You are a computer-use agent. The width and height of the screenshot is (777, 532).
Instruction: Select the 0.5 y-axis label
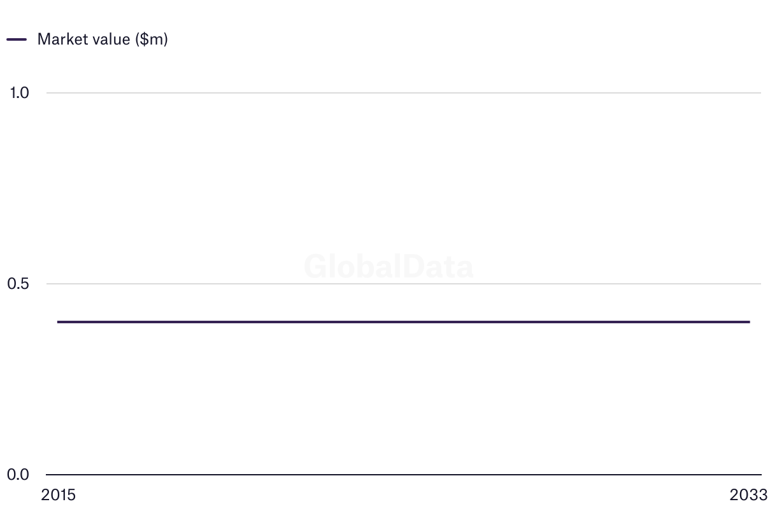coord(18,284)
